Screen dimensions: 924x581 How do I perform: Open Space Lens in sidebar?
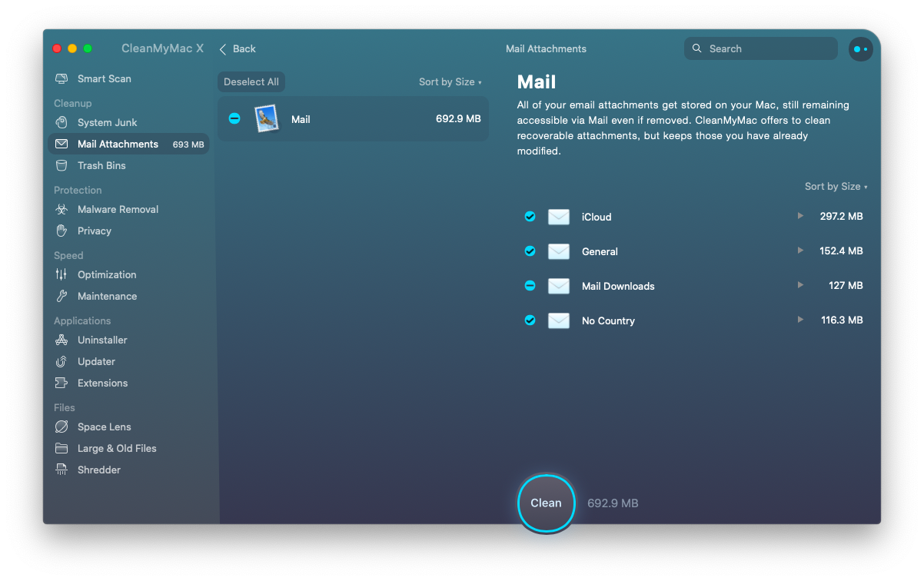[x=128, y=427]
